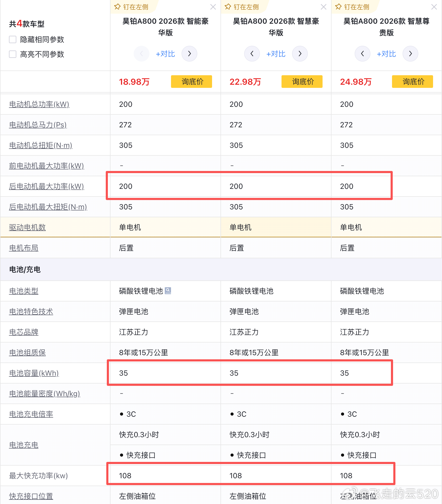Click 江苏正力 in 智慧尊贵版 column

tap(354, 332)
